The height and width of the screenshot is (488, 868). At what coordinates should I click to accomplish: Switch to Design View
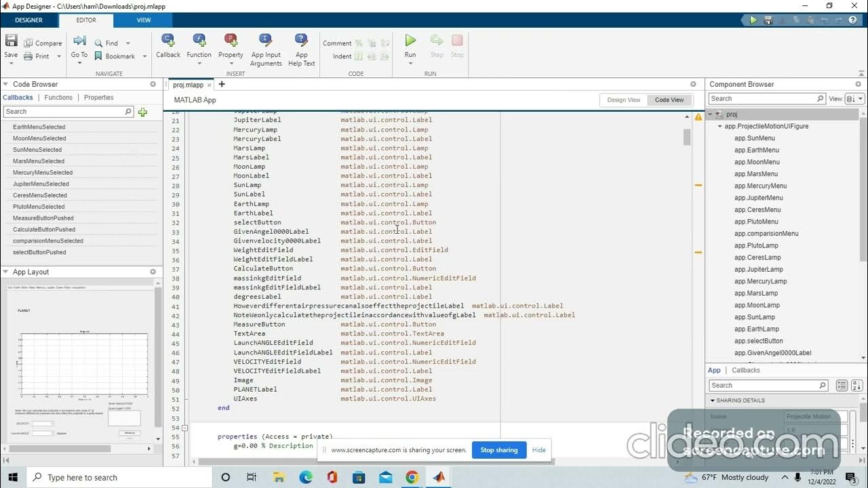[624, 100]
